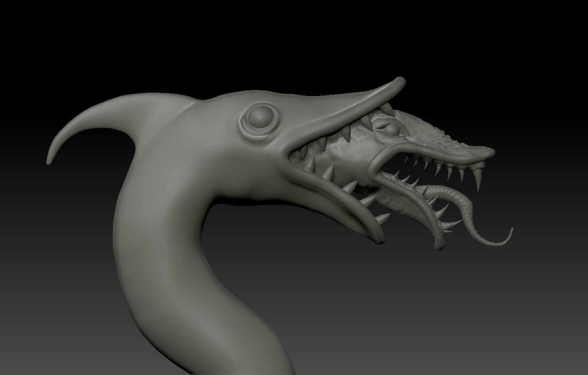
Task: Click the inner creature's drooping lower jaw tip
Action: pyautogui.click(x=439, y=244)
